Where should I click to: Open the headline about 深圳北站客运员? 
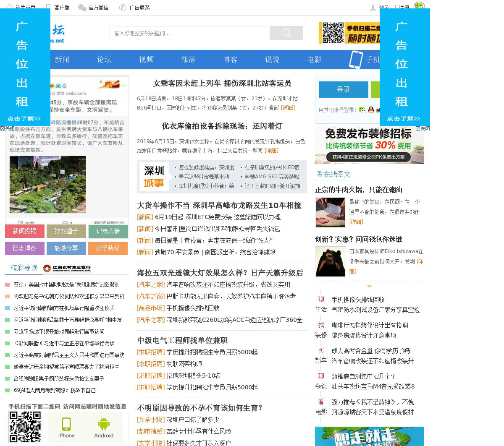(x=222, y=83)
